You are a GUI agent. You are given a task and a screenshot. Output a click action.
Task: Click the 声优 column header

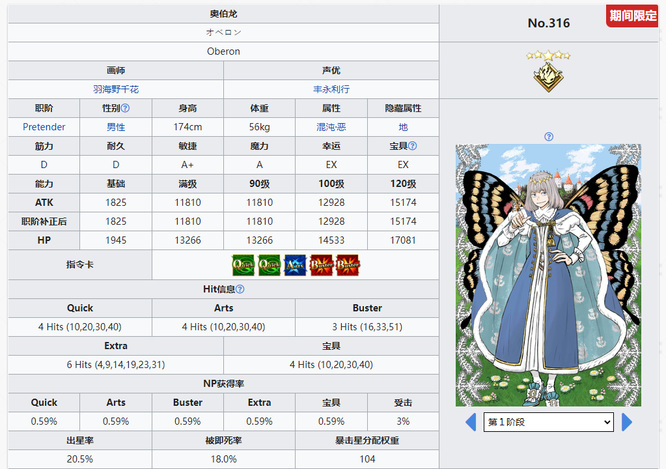pyautogui.click(x=331, y=71)
